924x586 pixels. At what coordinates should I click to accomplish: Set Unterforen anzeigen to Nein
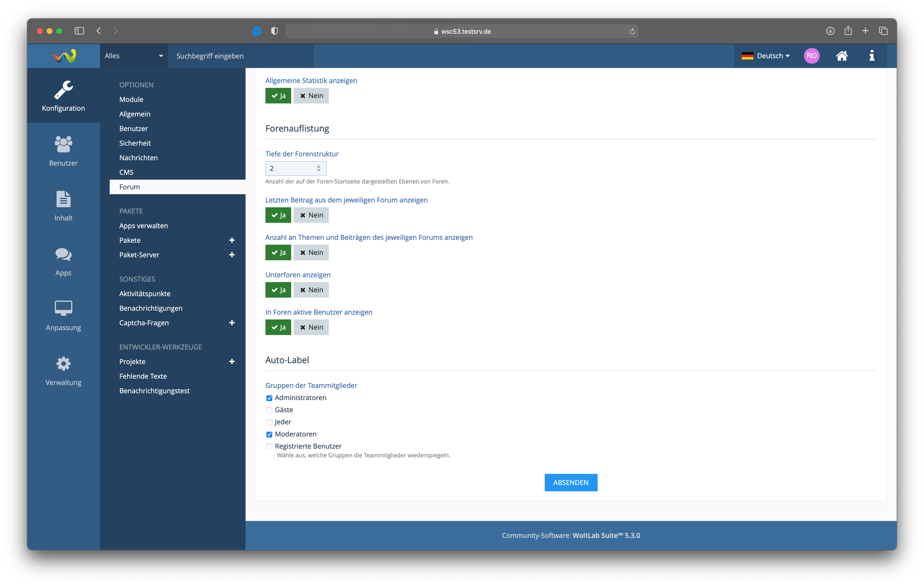point(311,290)
